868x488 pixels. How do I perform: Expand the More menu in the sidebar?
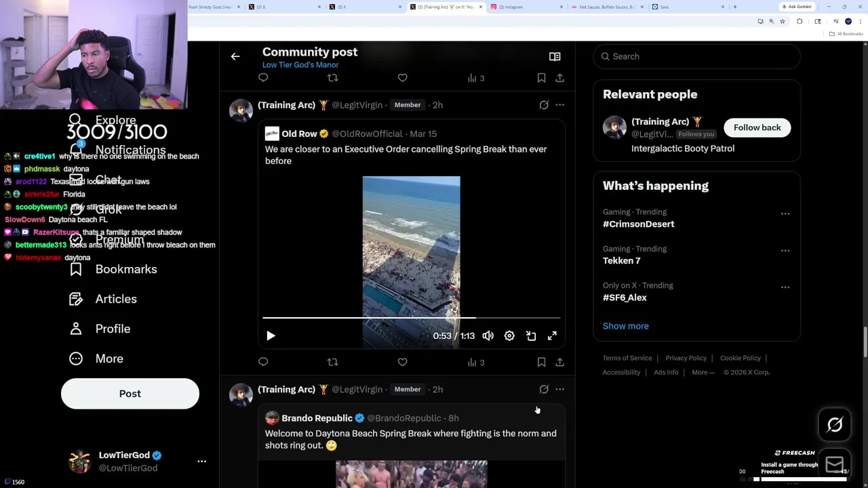coord(96,359)
